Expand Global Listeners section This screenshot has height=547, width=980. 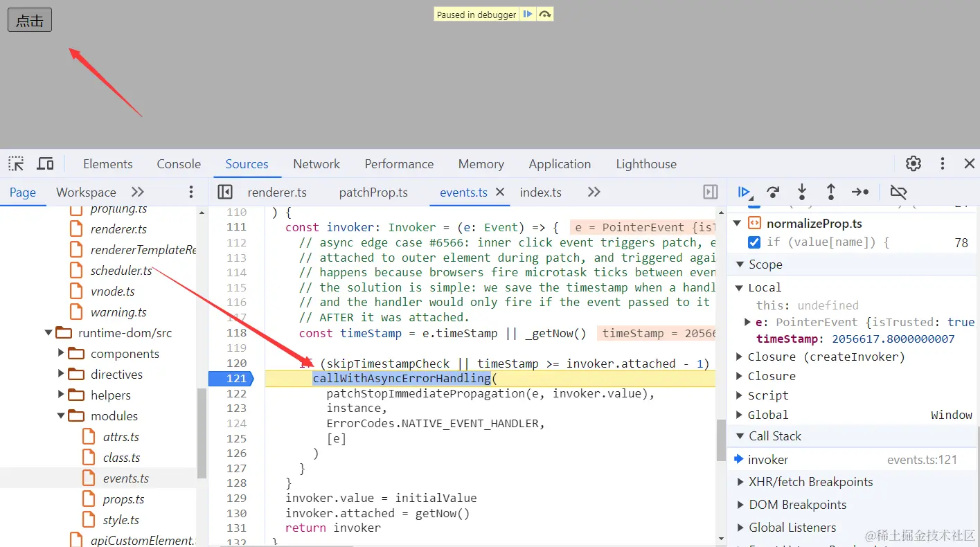tap(740, 528)
